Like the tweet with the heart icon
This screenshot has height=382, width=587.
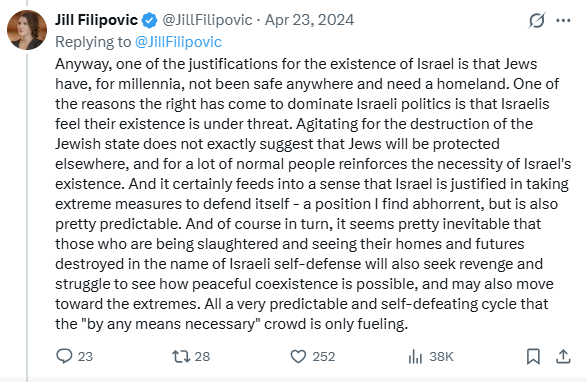[x=298, y=356]
